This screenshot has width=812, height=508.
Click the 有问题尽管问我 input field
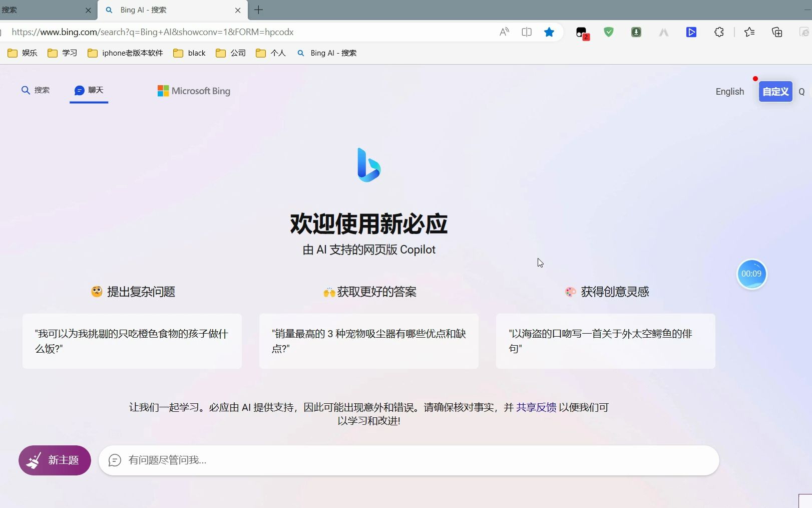[409, 460]
